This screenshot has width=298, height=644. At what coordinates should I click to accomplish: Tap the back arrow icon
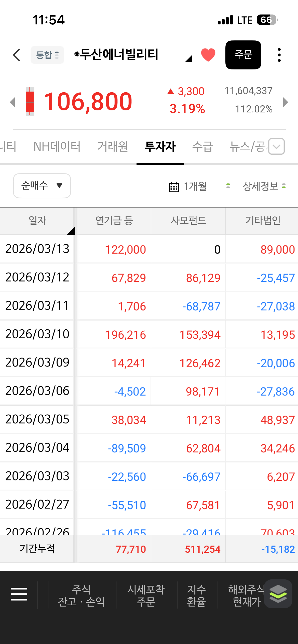[x=17, y=55]
